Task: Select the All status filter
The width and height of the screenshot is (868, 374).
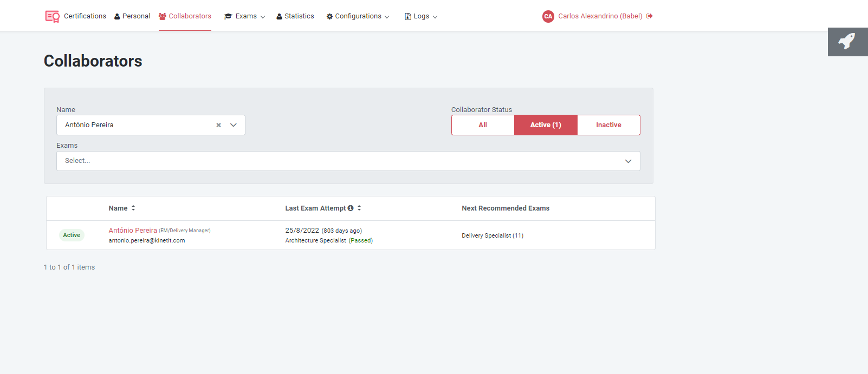Action: (483, 125)
